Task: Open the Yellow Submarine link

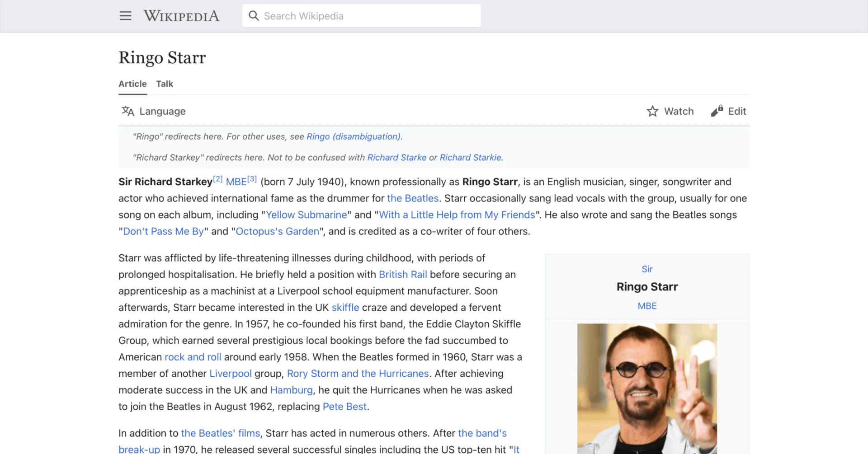Action: point(306,215)
